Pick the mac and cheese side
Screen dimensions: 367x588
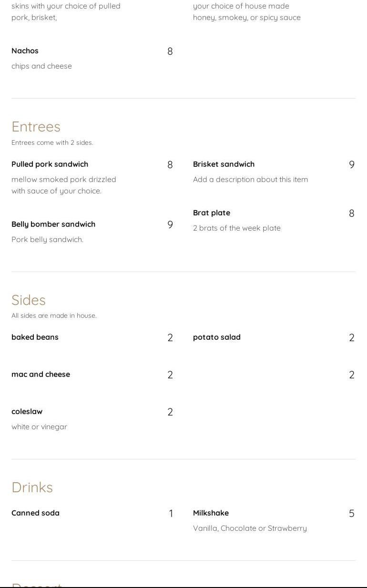point(41,374)
